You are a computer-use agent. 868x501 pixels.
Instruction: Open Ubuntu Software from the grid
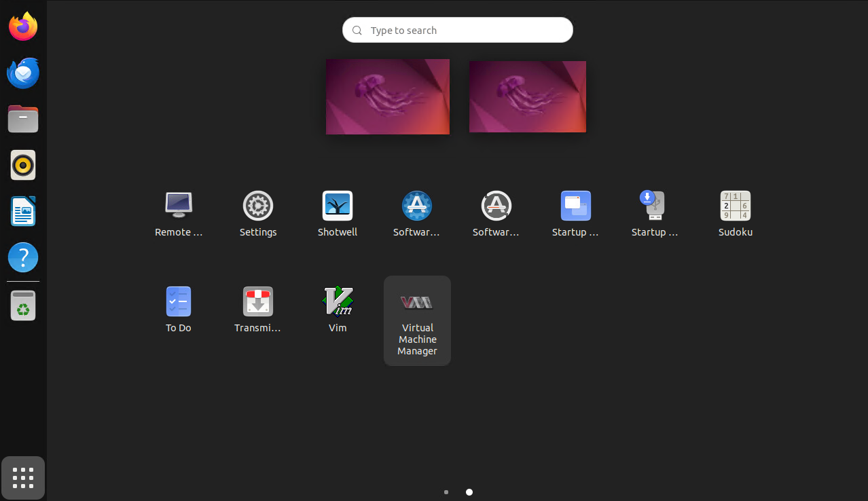point(416,205)
